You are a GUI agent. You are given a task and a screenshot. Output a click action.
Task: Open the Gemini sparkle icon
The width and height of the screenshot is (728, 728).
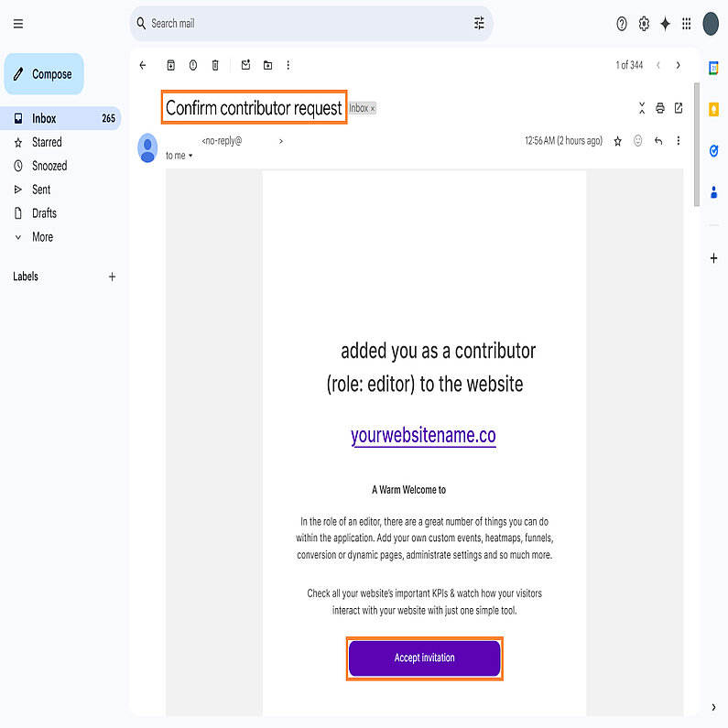click(665, 24)
